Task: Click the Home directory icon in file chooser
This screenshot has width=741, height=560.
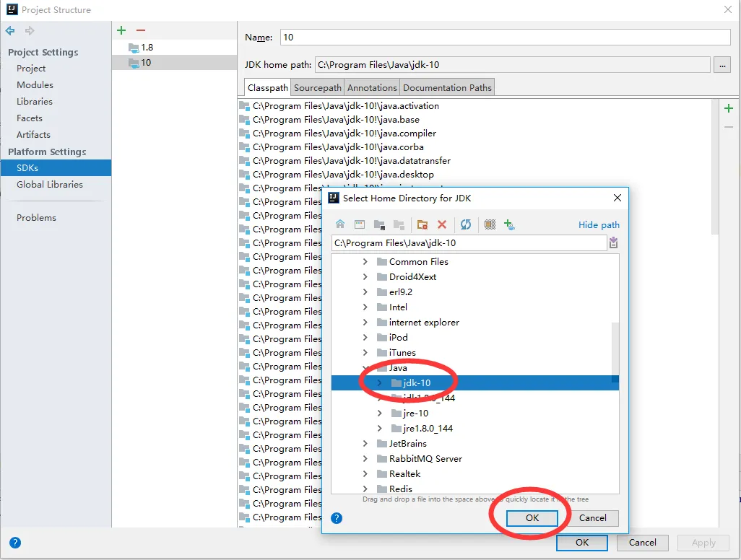Action: [x=340, y=224]
